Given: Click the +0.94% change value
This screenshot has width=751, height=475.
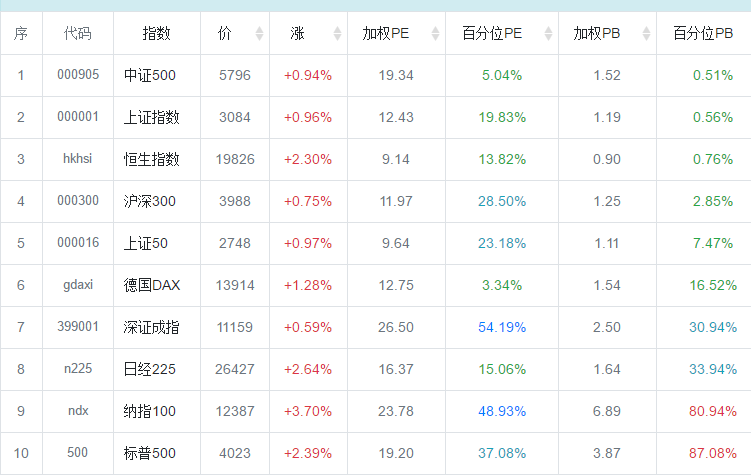Looking at the screenshot, I should pos(308,76).
